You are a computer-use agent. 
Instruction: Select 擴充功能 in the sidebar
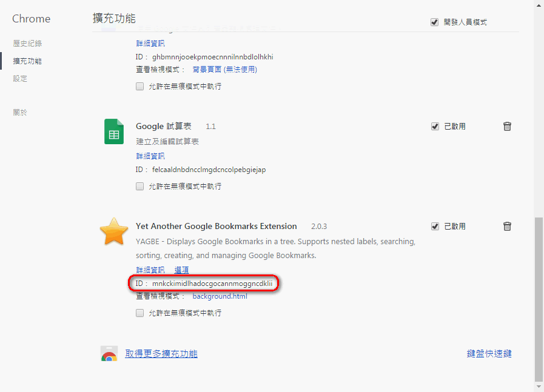[27, 61]
